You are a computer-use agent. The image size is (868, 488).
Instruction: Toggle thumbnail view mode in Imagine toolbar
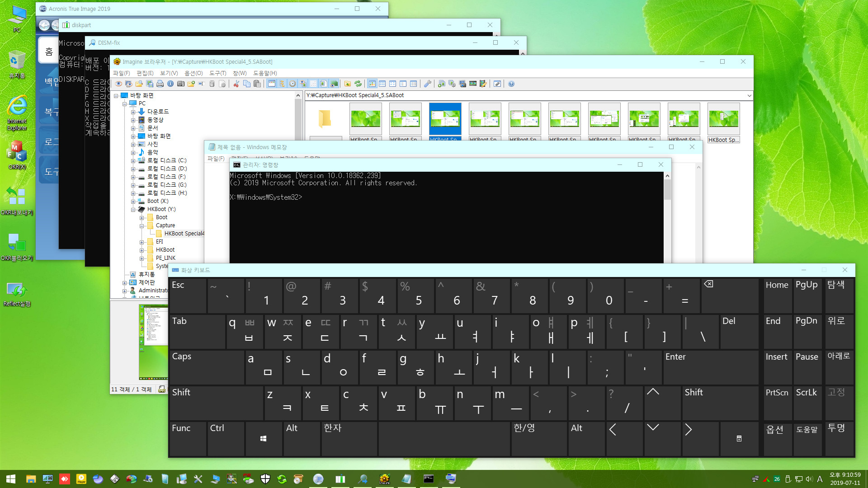coord(372,84)
